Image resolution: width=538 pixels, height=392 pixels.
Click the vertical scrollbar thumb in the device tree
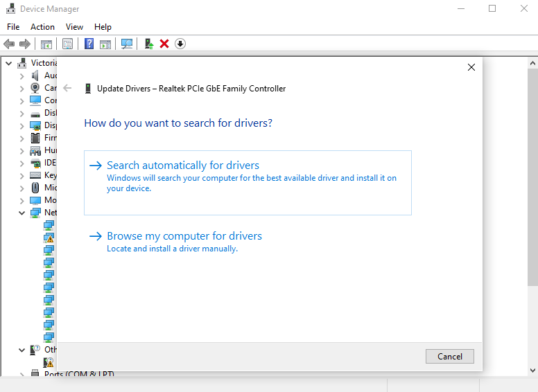click(x=532, y=177)
